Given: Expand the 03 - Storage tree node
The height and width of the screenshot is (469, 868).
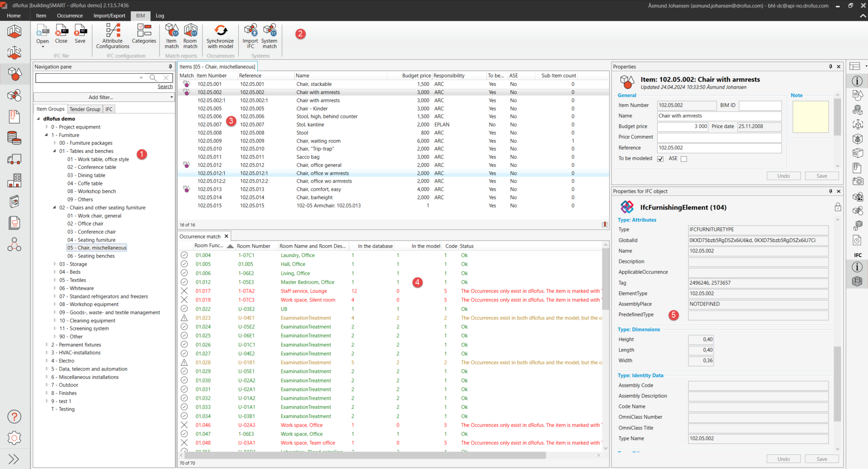Looking at the screenshot, I should coord(55,264).
